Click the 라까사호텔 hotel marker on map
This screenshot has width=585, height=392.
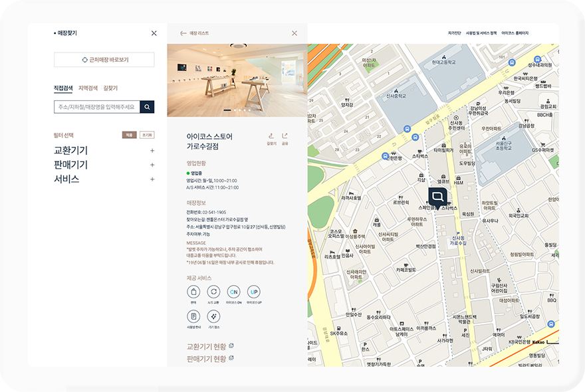tap(351, 196)
